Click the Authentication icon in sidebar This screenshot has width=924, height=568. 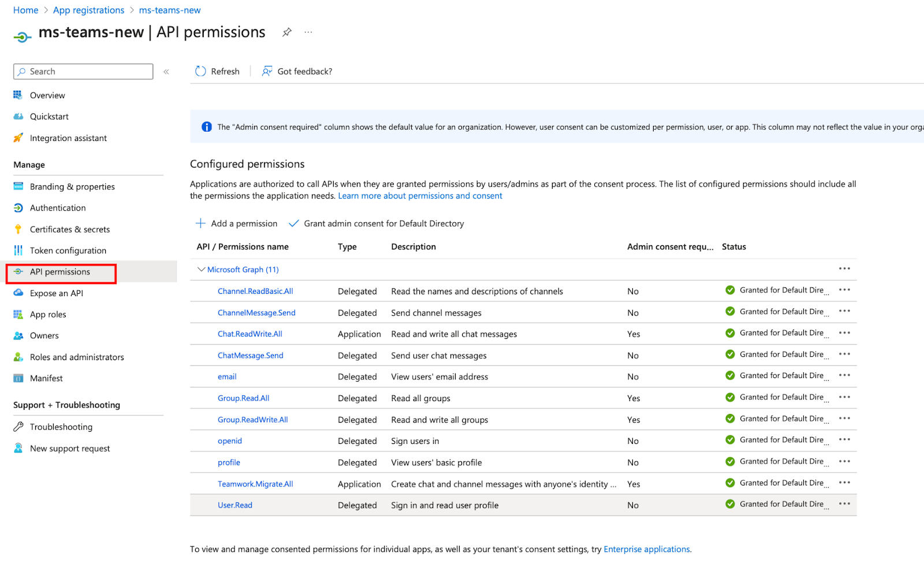tap(18, 208)
